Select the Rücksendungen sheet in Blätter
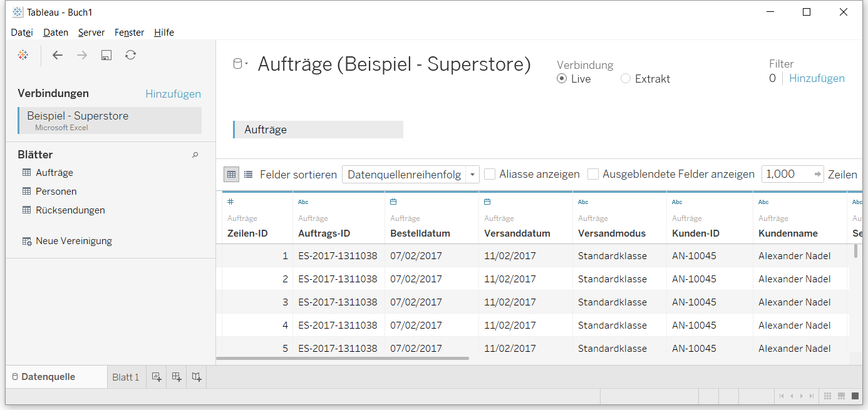The height and width of the screenshot is (410, 868). tap(70, 210)
